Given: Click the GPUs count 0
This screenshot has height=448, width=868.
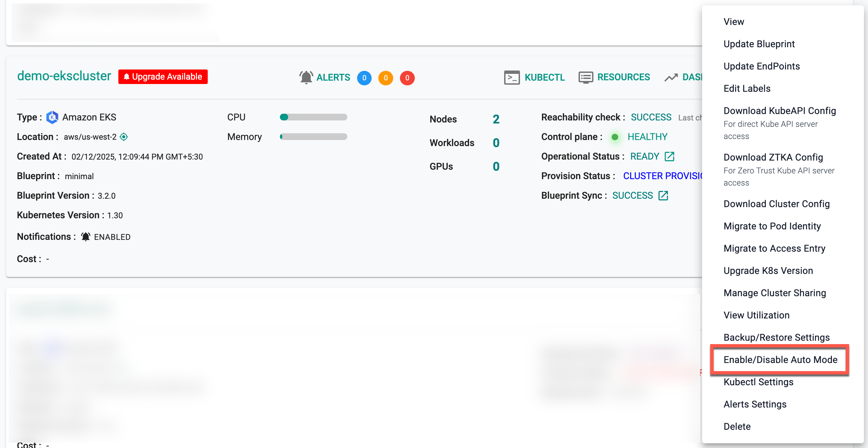Looking at the screenshot, I should (x=496, y=166).
